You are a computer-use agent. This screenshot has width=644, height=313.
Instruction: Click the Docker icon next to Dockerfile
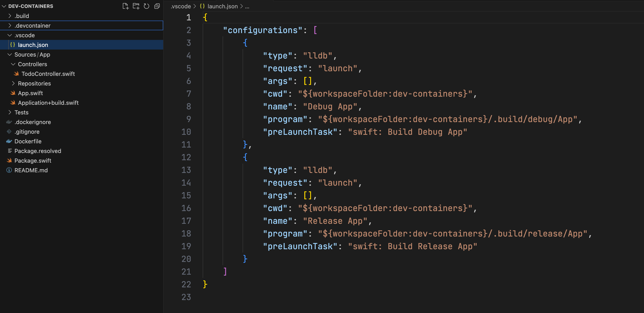(x=9, y=141)
